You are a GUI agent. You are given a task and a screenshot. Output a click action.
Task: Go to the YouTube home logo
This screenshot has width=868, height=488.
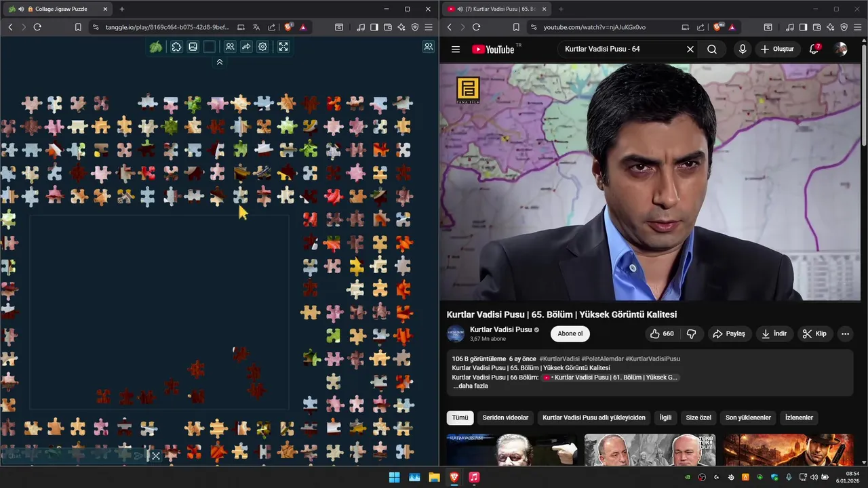[494, 49]
